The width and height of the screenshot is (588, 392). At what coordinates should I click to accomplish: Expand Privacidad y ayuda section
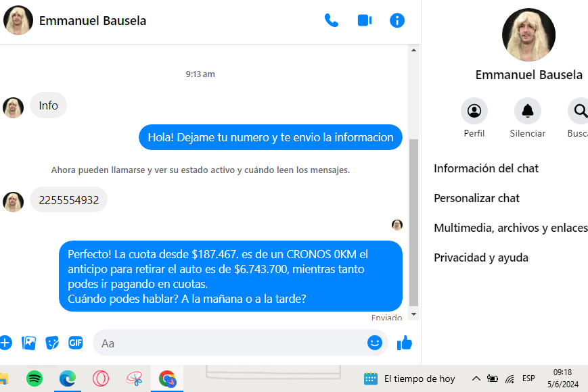pos(480,258)
